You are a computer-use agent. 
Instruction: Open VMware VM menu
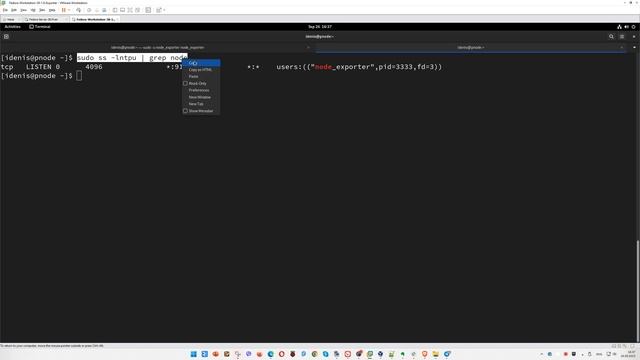tap(33, 10)
